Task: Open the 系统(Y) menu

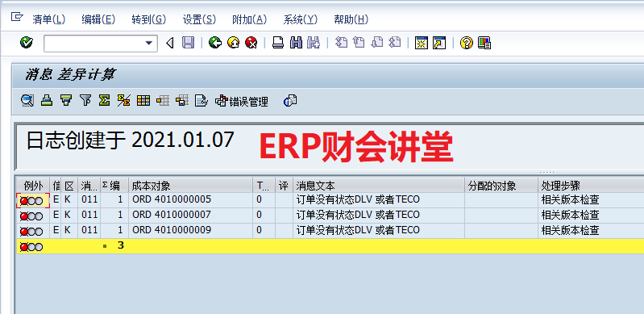Action: [301, 19]
